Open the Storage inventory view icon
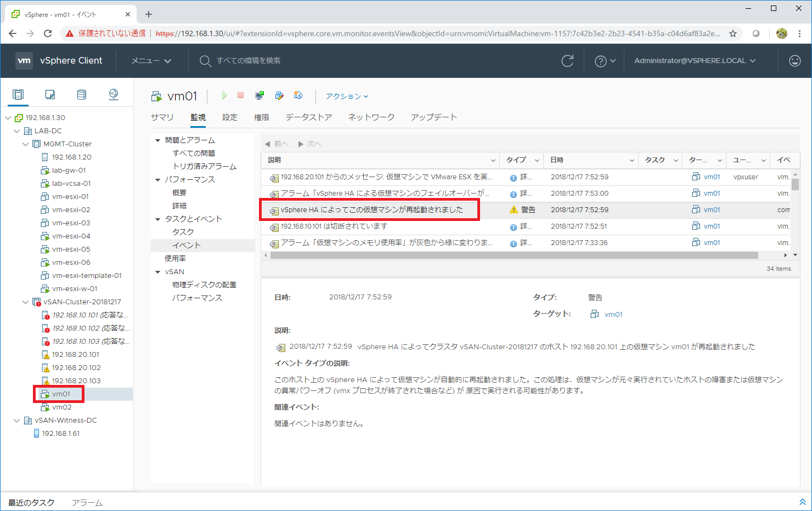This screenshot has height=511, width=812. pos(82,94)
